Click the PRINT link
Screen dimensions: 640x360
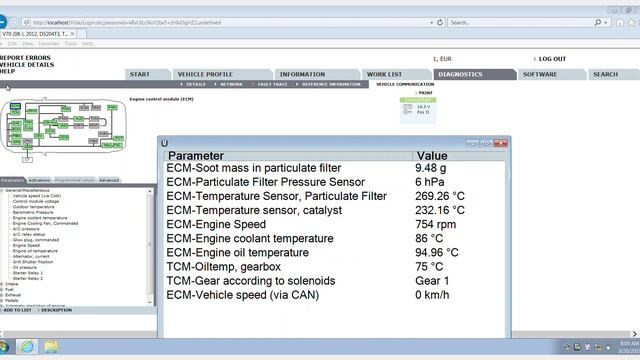point(425,93)
